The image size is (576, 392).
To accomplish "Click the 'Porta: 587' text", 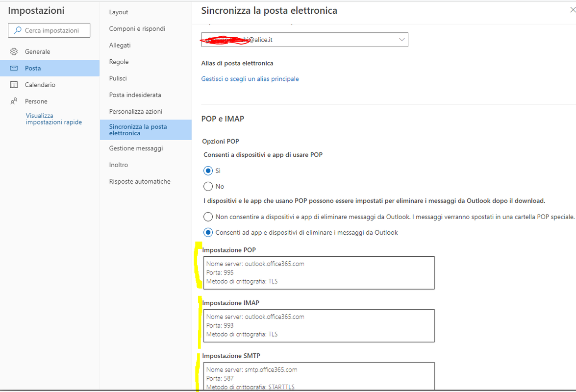I will (x=220, y=378).
